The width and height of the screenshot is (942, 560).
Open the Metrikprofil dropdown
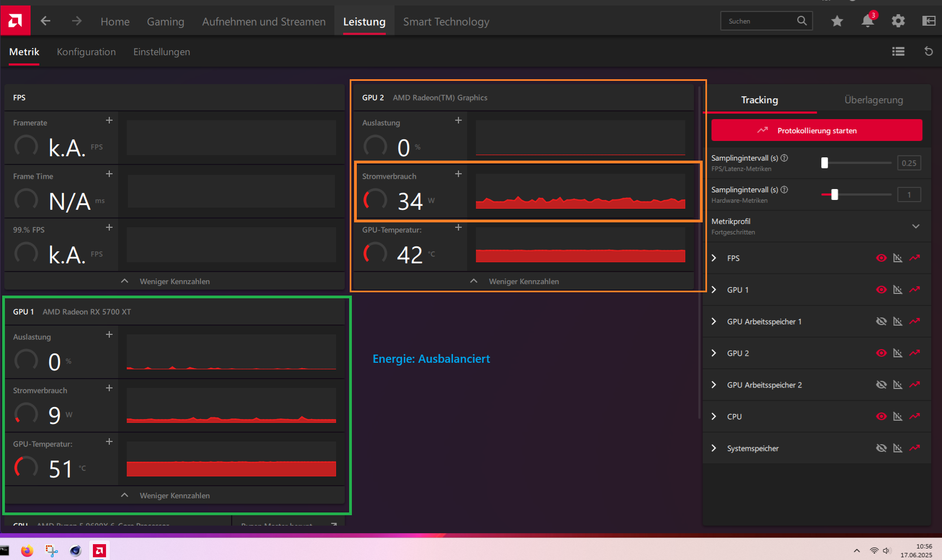coord(817,226)
